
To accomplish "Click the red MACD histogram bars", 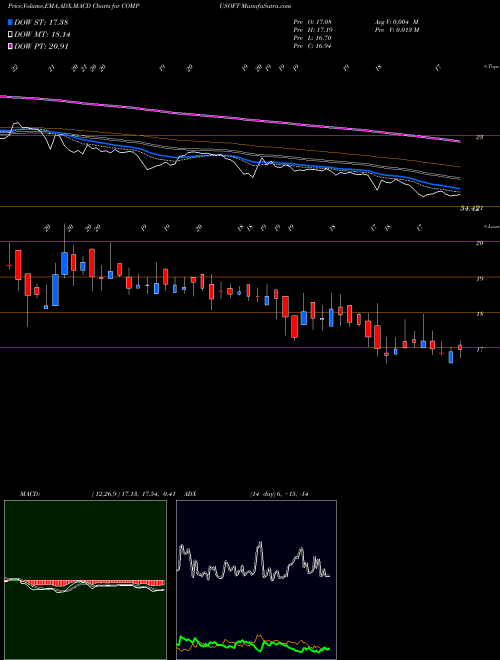I will (93, 582).
